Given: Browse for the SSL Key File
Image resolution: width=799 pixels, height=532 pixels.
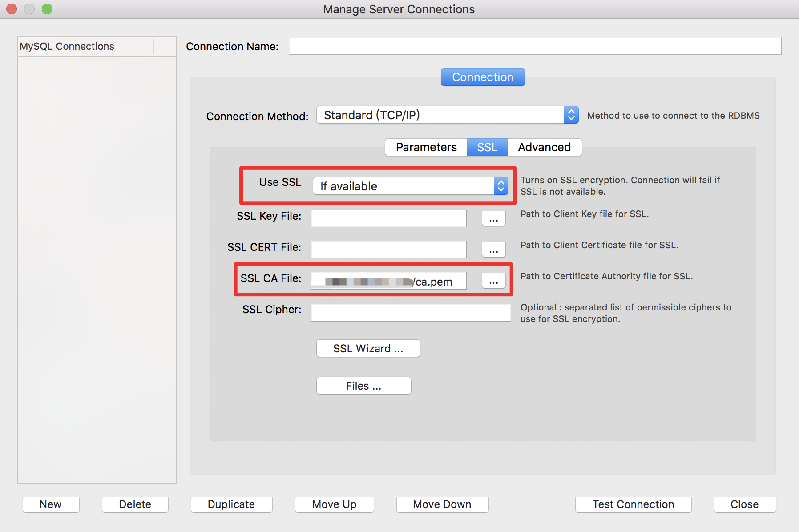Looking at the screenshot, I should point(494,218).
